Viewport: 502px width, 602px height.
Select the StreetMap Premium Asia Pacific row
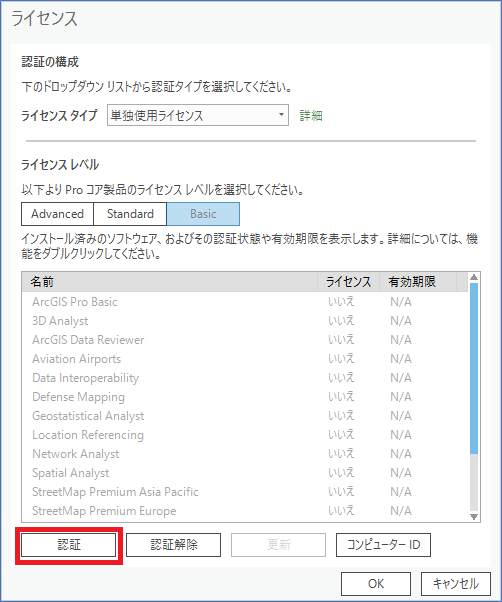[245, 492]
